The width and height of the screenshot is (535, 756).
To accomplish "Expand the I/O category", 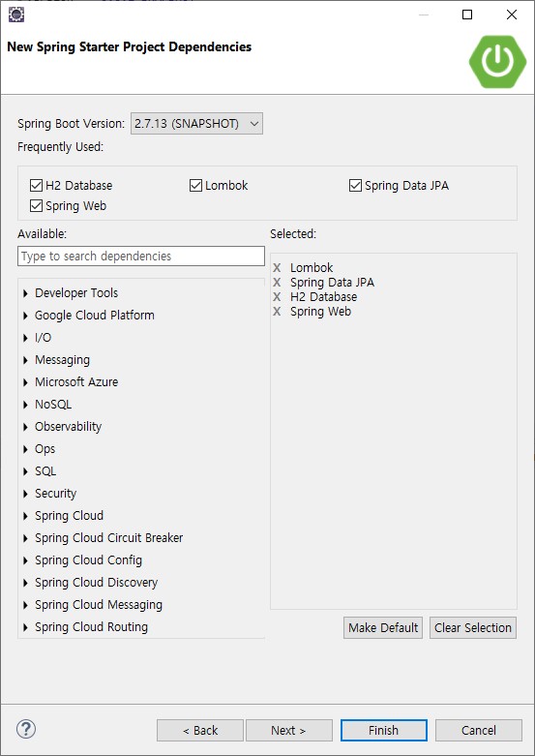I will 25,338.
